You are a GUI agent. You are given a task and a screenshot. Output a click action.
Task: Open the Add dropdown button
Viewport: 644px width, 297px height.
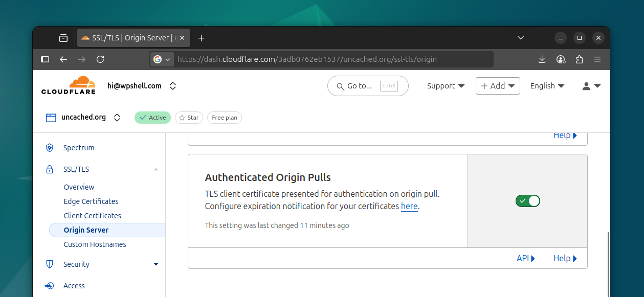[498, 86]
